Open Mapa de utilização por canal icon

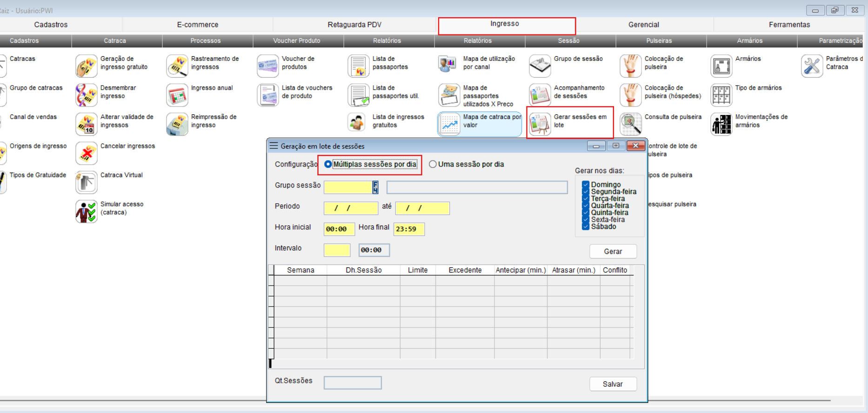(x=449, y=66)
